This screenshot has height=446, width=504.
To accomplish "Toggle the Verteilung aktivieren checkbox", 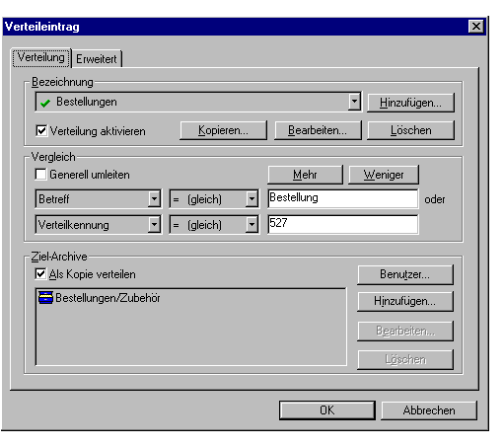I will pyautogui.click(x=41, y=130).
